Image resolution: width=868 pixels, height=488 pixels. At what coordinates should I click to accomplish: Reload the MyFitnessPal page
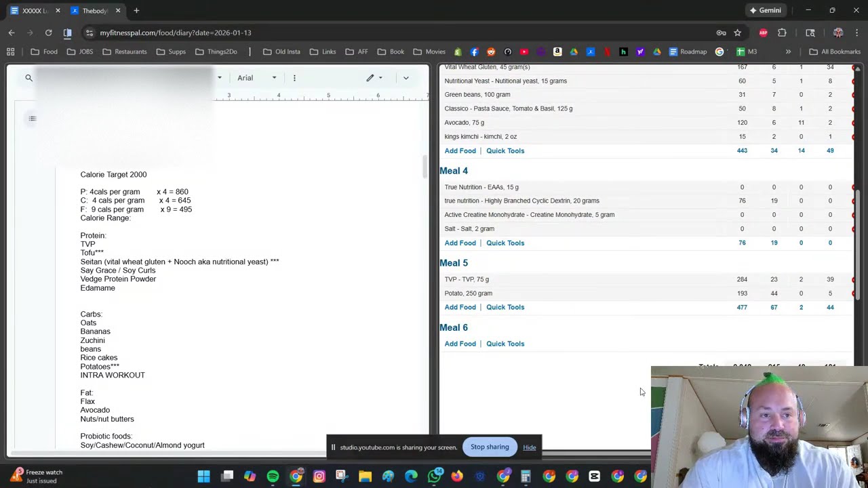pyautogui.click(x=48, y=33)
